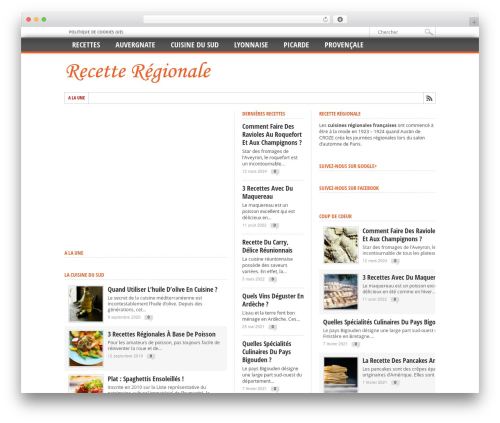Click the browser download icon in toolbar

click(x=340, y=19)
